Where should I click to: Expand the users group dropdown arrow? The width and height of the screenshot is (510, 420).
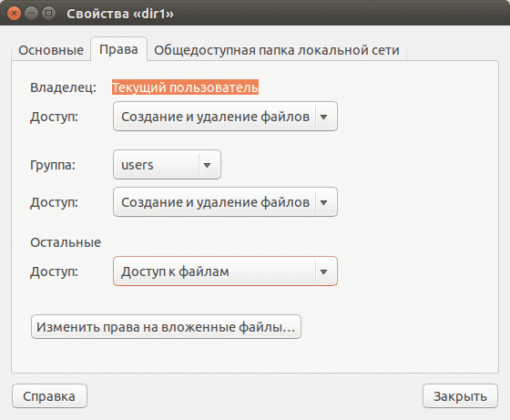tap(208, 165)
